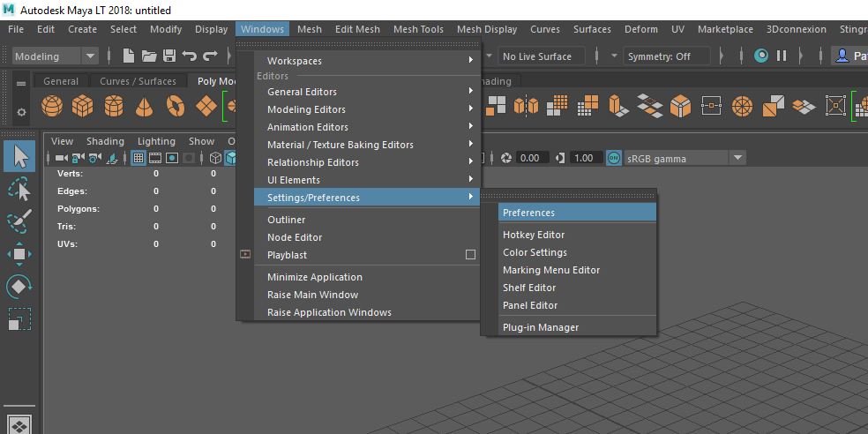The image size is (868, 434).
Task: Create a polygon cube from shelf
Action: pyautogui.click(x=83, y=105)
